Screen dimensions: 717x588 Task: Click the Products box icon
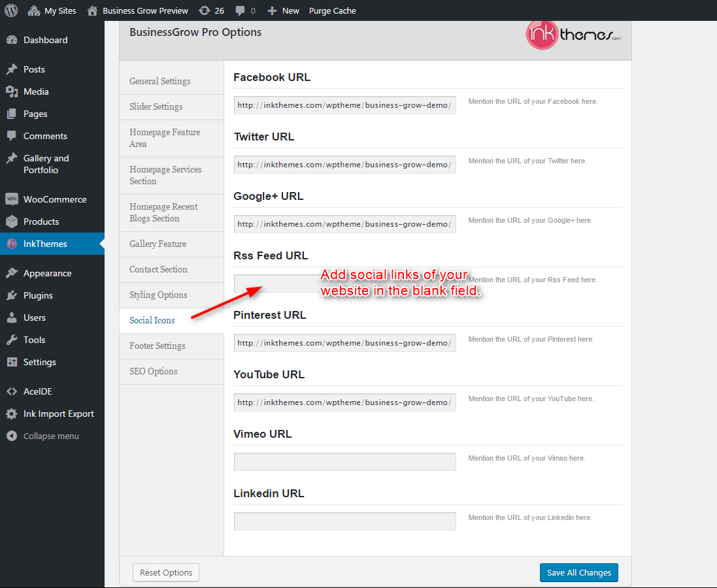[12, 221]
